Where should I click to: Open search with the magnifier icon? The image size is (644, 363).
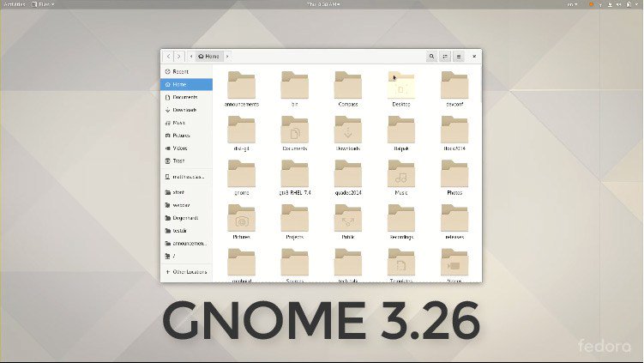[x=431, y=57]
